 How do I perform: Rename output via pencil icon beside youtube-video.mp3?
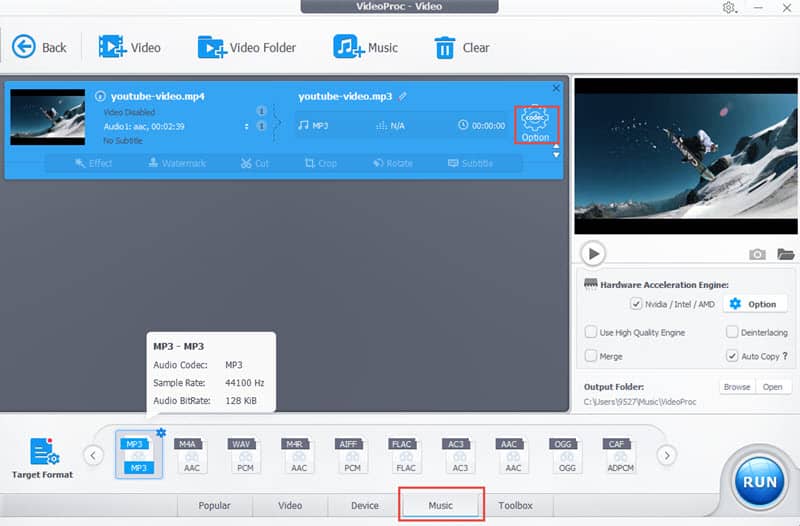point(403,96)
